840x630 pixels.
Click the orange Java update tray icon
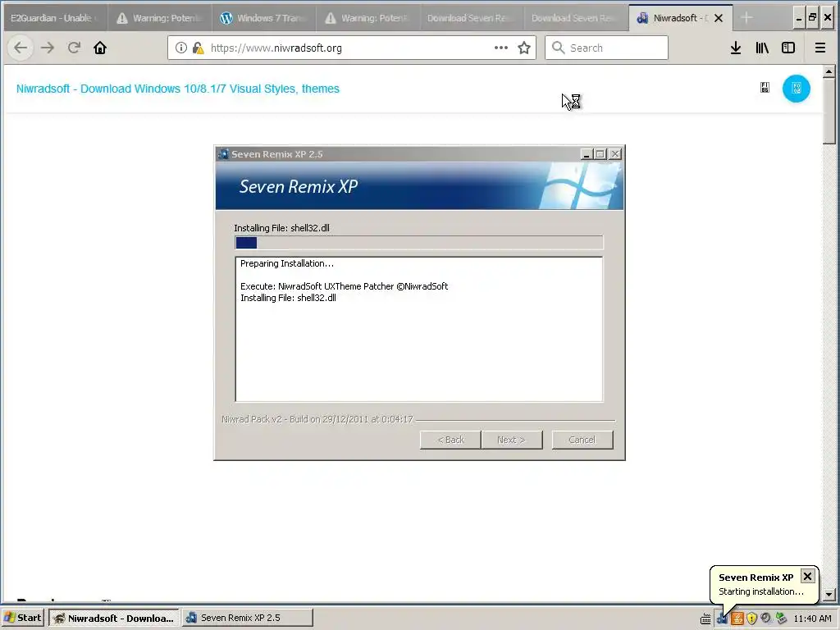(737, 619)
